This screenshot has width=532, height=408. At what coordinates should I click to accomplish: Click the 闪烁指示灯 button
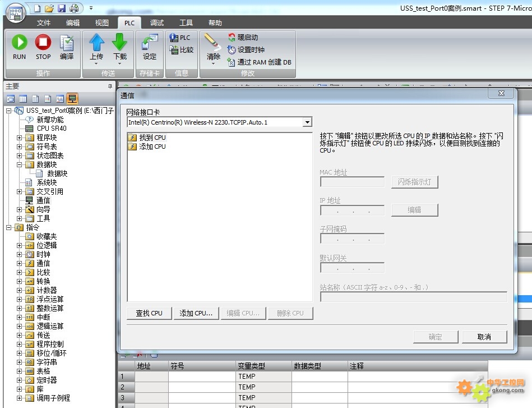pos(415,182)
